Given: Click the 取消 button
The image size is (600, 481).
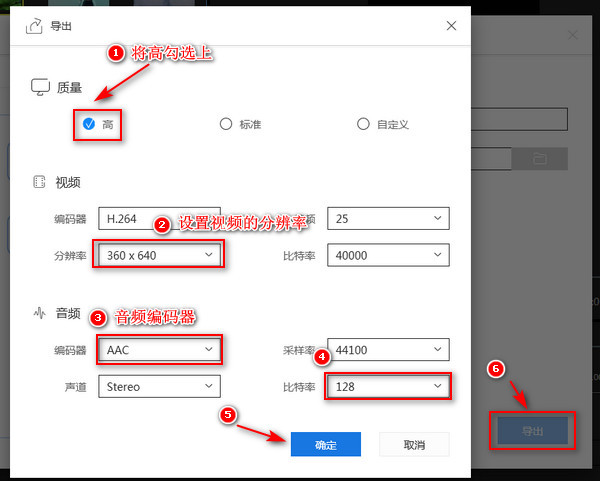Looking at the screenshot, I should tap(414, 444).
